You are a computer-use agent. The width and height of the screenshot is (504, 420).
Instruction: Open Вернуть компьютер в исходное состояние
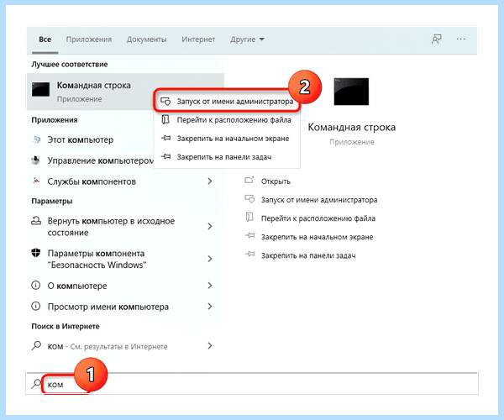[x=111, y=227]
